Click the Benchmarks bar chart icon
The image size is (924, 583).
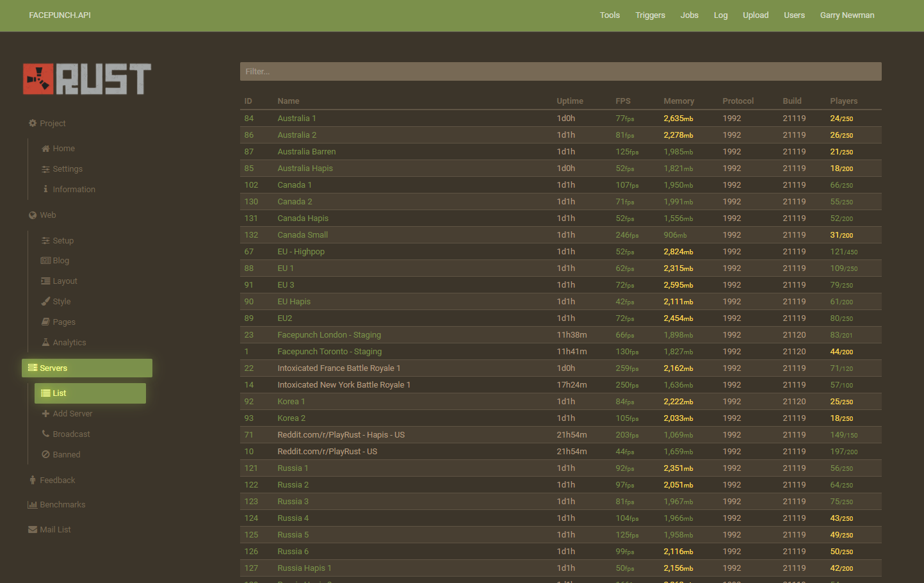click(32, 505)
